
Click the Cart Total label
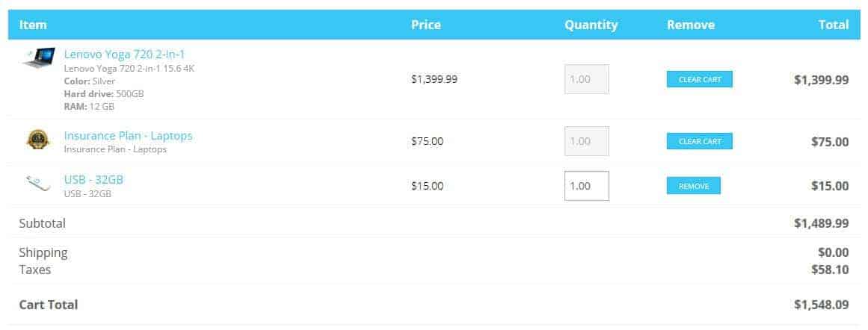click(x=49, y=305)
